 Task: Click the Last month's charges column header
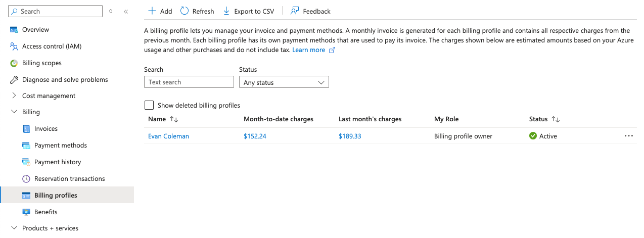[370, 119]
